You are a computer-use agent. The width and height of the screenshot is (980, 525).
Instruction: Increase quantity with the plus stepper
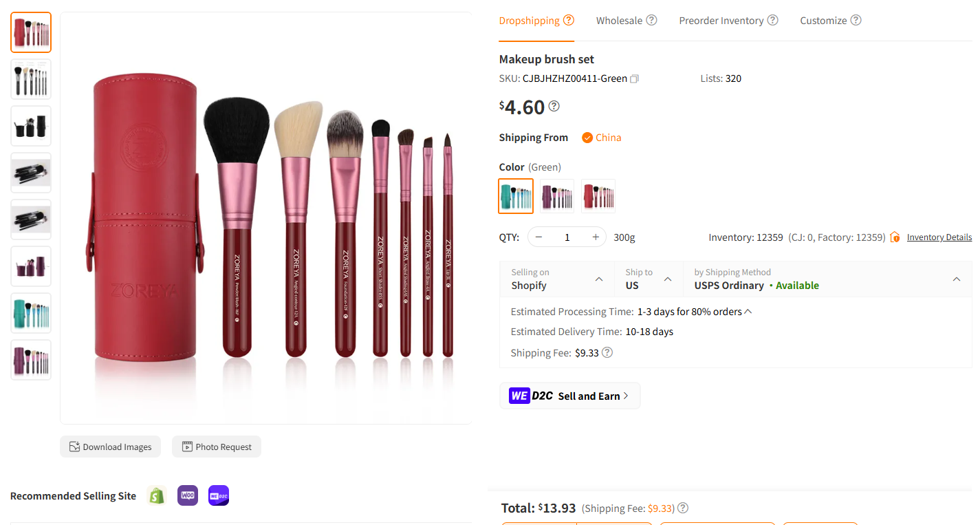[x=595, y=237]
